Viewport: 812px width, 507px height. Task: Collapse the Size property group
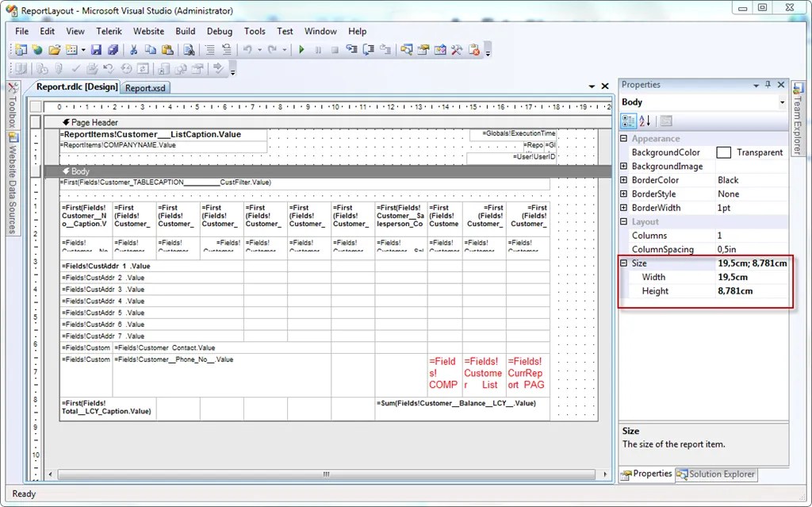pos(624,263)
